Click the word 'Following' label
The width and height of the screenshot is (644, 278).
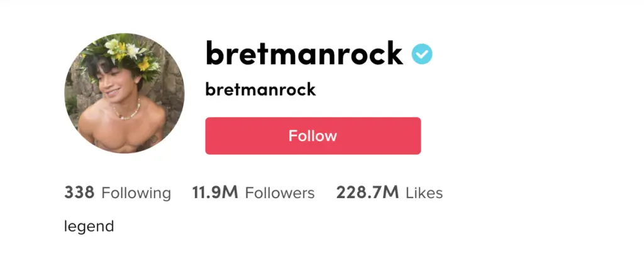point(136,193)
